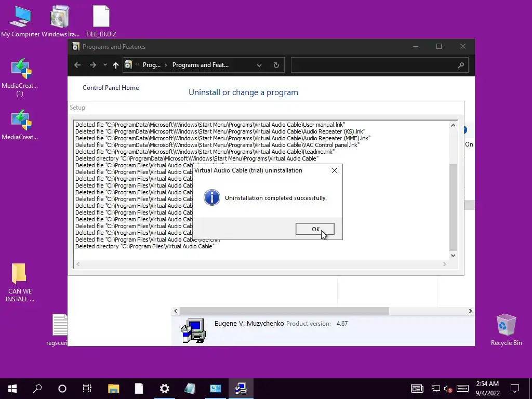Click the search magnifier icon
The height and width of the screenshot is (399, 532).
(x=461, y=65)
